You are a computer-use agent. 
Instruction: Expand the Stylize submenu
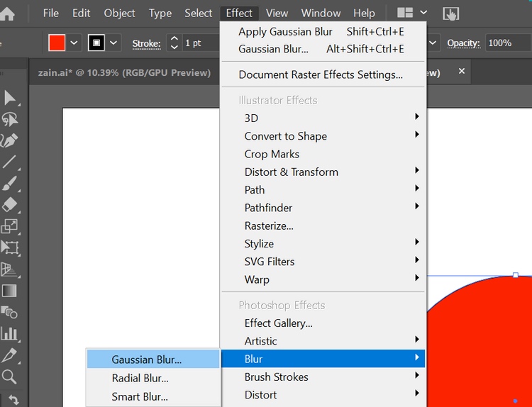point(323,244)
